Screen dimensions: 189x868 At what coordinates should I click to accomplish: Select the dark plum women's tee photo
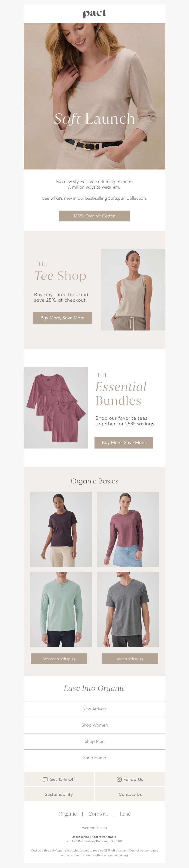61,530
